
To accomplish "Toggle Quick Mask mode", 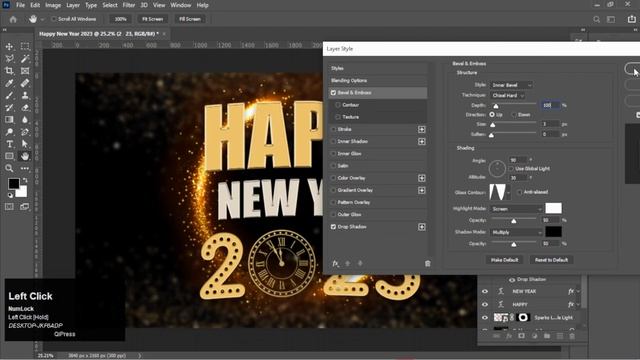I will click(9, 207).
